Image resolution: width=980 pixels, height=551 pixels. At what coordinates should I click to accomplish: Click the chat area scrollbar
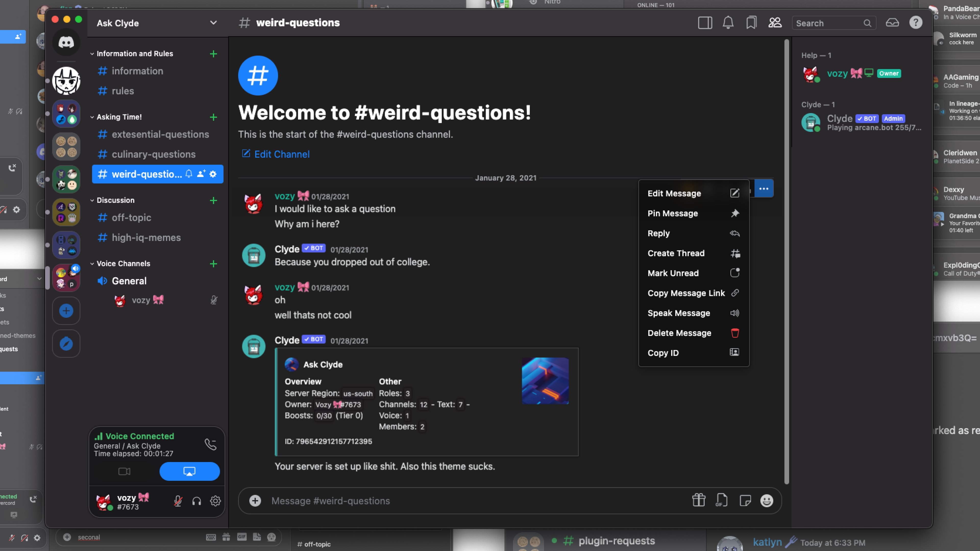click(786, 262)
